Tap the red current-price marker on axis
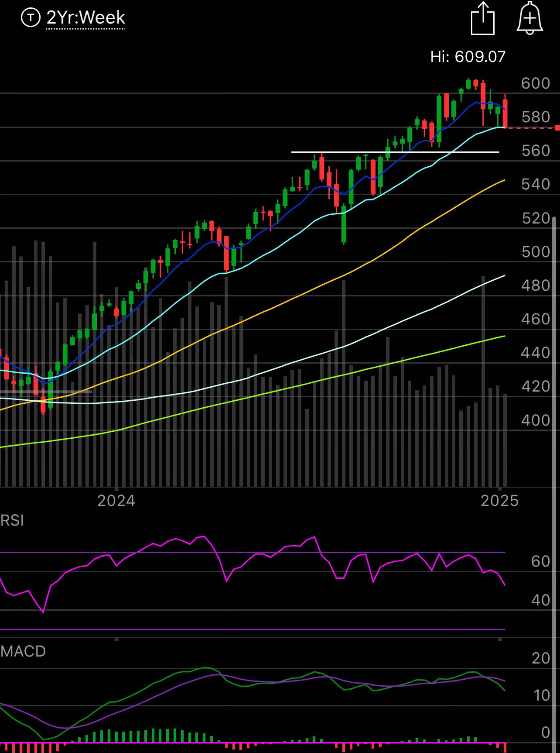The height and width of the screenshot is (753, 560). tap(557, 127)
